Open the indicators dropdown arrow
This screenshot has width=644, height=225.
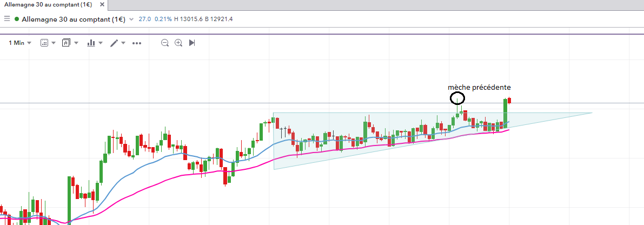[101, 43]
